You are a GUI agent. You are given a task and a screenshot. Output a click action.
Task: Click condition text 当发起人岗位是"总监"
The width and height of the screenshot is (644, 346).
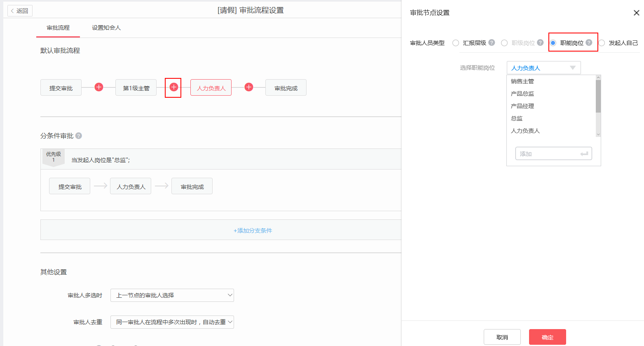(101, 160)
